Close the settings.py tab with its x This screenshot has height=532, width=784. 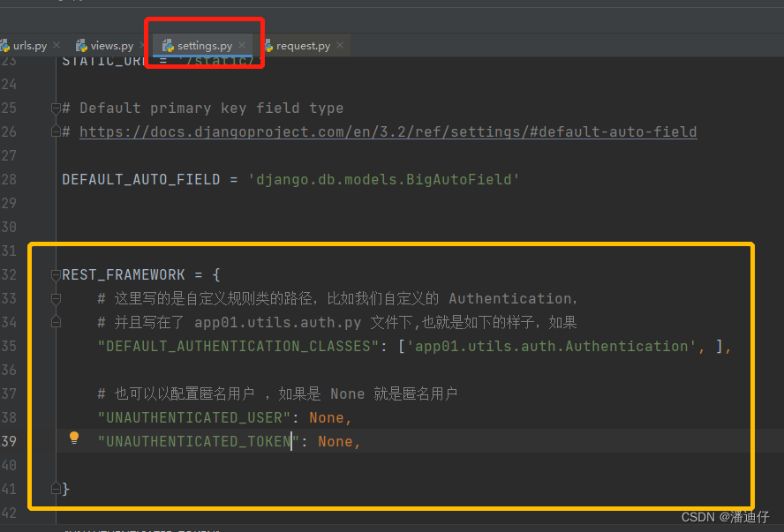[x=241, y=44]
